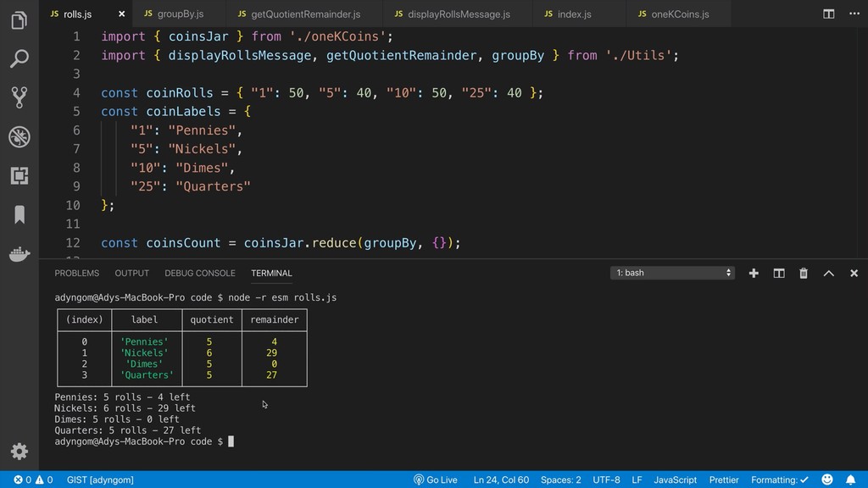
Task: Click the Go Live broadcast button
Action: 435,480
